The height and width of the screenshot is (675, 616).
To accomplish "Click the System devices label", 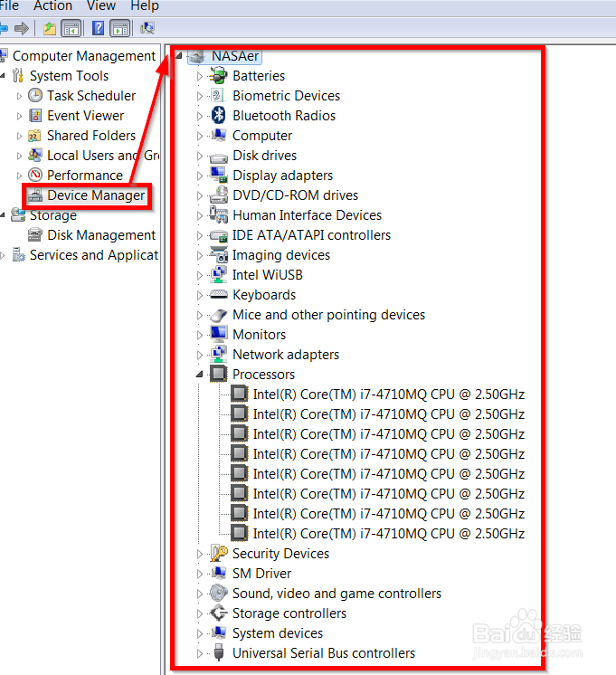I will pyautogui.click(x=277, y=633).
